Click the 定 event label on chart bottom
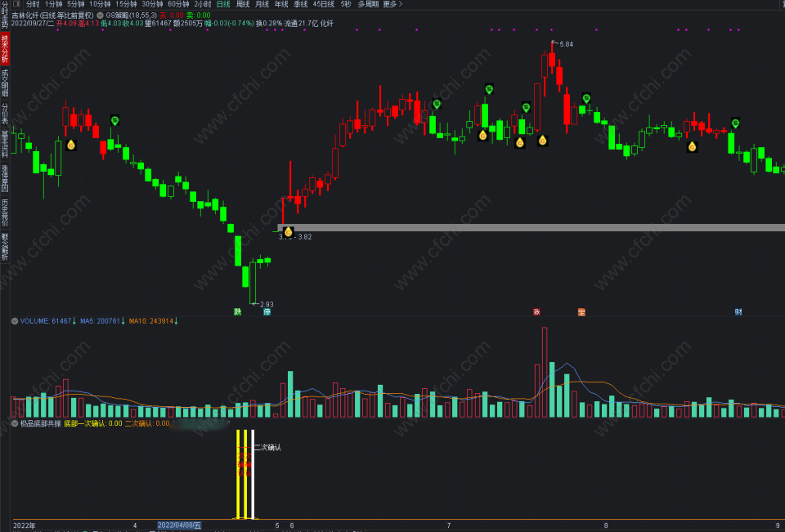Image resolution: width=785 pixels, height=532 pixels. (x=581, y=312)
